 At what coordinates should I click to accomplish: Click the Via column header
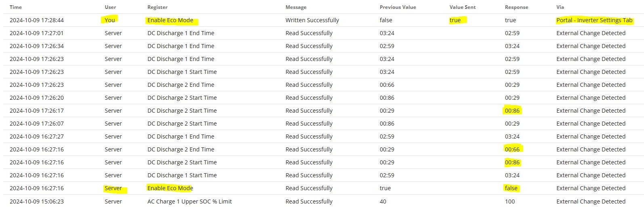point(560,7)
